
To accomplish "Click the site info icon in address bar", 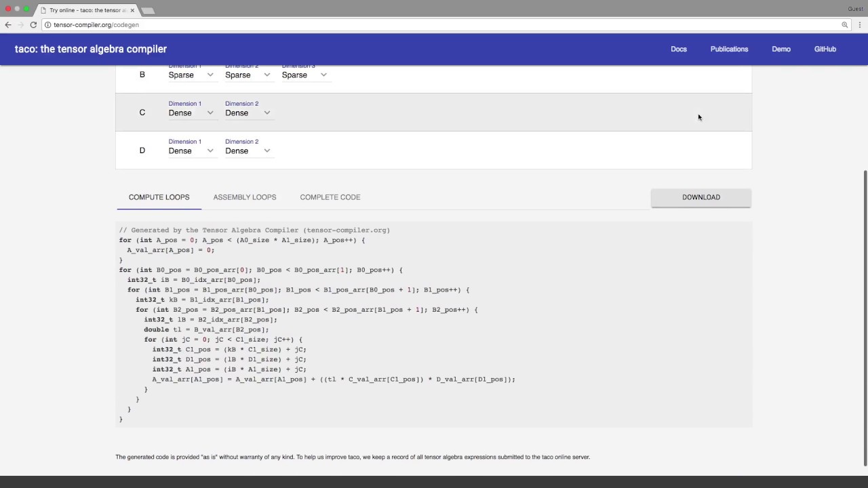I will coord(47,24).
